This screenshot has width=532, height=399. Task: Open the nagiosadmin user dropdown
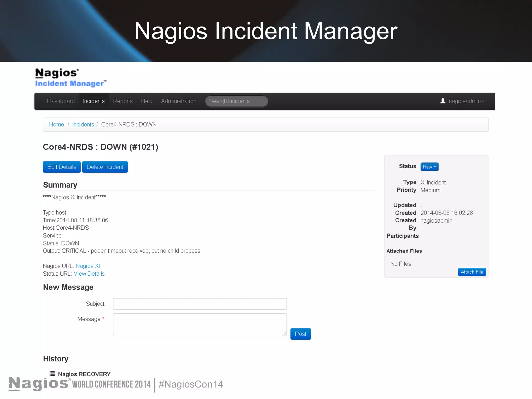click(466, 101)
